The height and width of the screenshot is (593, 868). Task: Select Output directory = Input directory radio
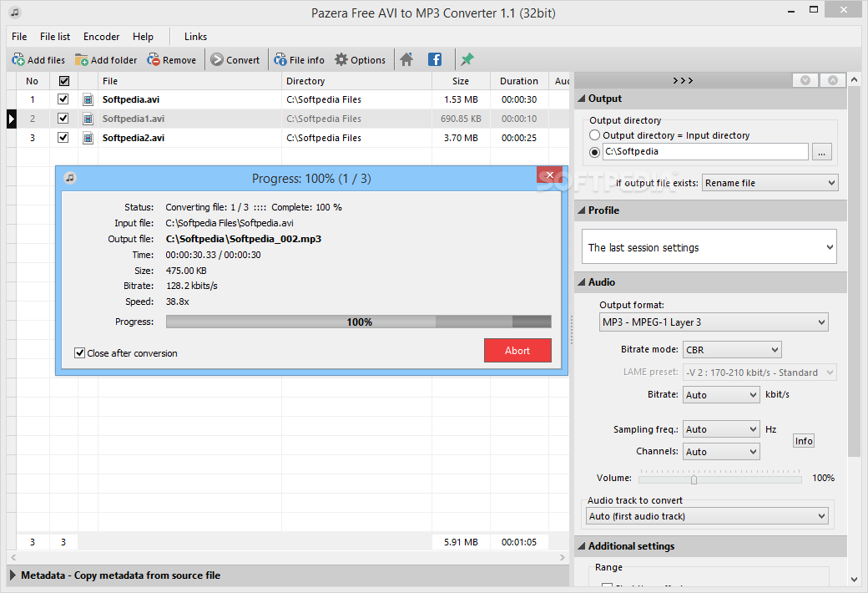click(x=594, y=135)
